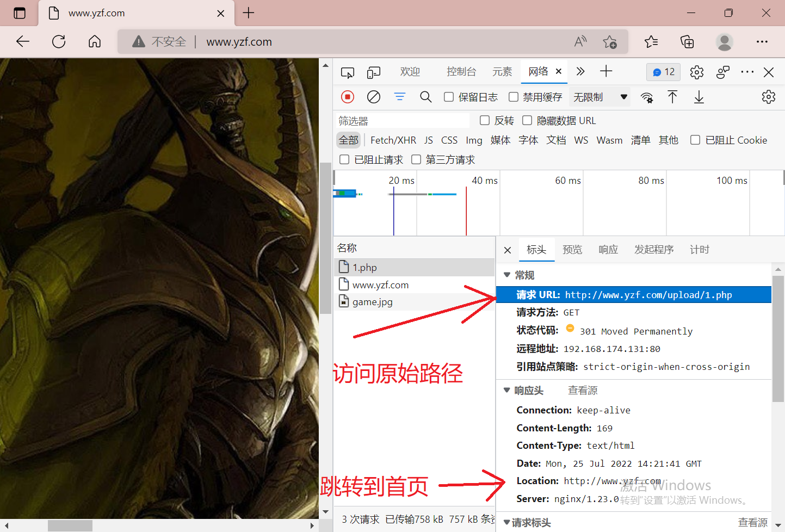
Task: Click the 查看源 link beside 响应头
Action: click(x=582, y=390)
